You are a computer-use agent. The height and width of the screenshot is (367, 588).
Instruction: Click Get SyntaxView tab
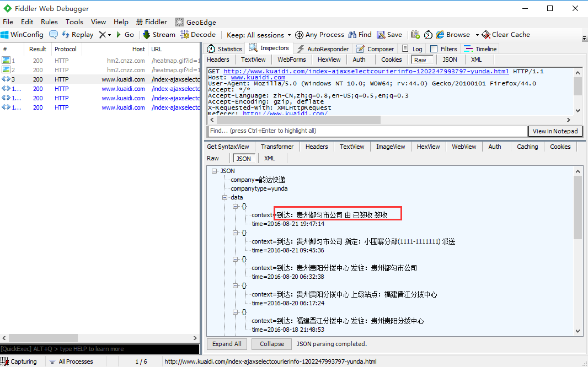[x=228, y=147]
